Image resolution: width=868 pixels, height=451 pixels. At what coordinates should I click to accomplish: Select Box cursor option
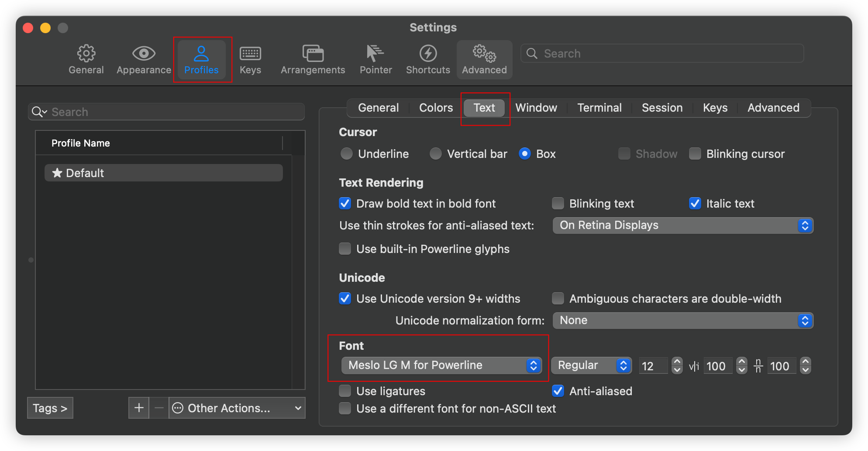[525, 154]
